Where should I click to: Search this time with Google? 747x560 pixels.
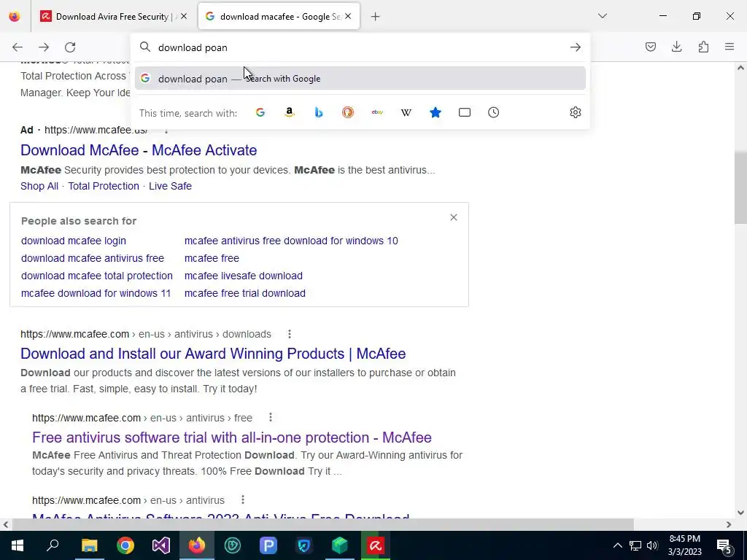pyautogui.click(x=260, y=112)
